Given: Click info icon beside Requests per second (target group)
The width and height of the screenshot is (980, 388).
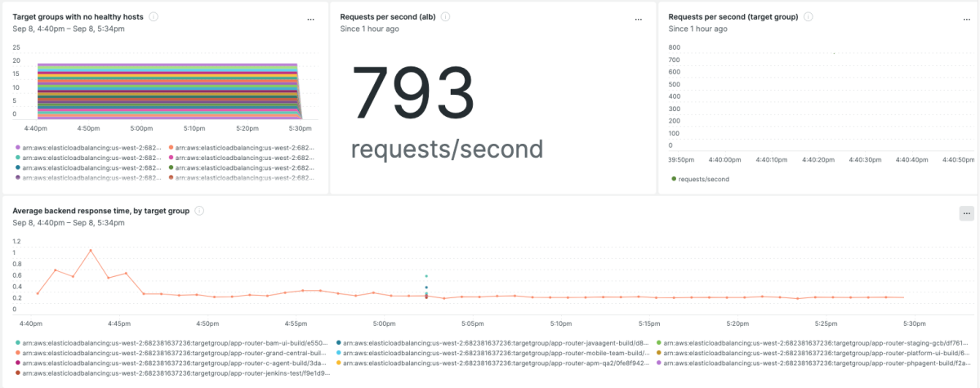Looking at the screenshot, I should [x=808, y=17].
